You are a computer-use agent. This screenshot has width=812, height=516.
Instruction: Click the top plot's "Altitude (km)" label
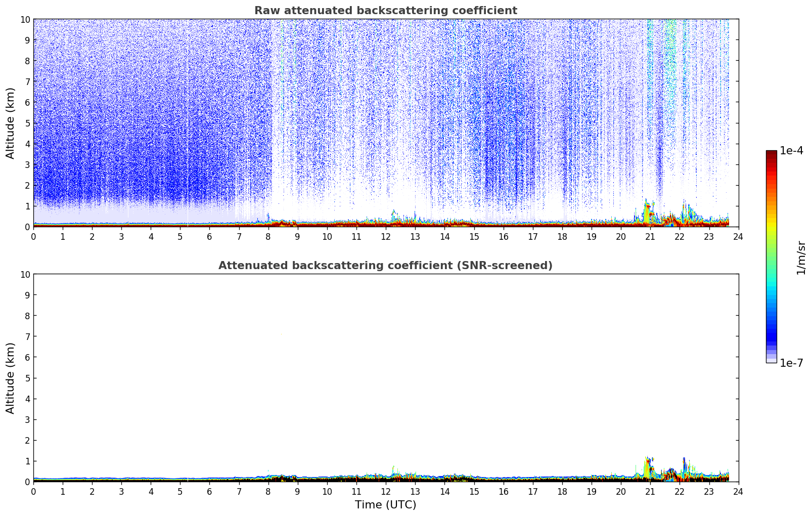(11, 123)
